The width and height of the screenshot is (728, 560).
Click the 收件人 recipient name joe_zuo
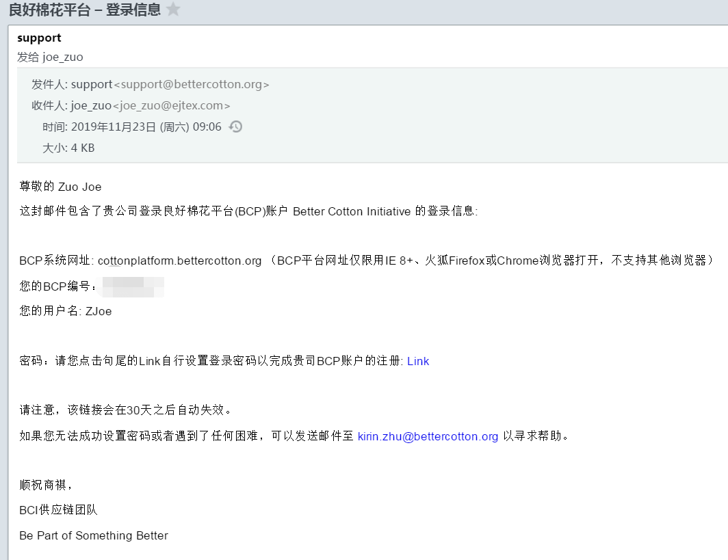(91, 106)
